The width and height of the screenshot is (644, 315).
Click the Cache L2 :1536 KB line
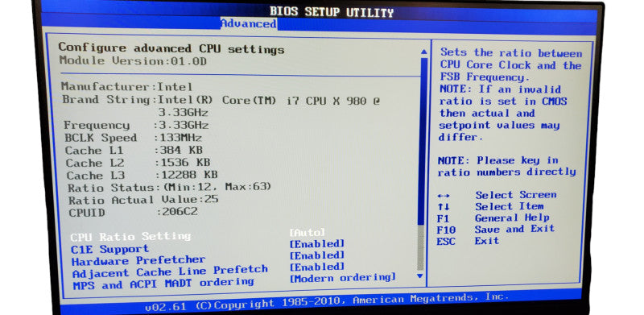[138, 163]
